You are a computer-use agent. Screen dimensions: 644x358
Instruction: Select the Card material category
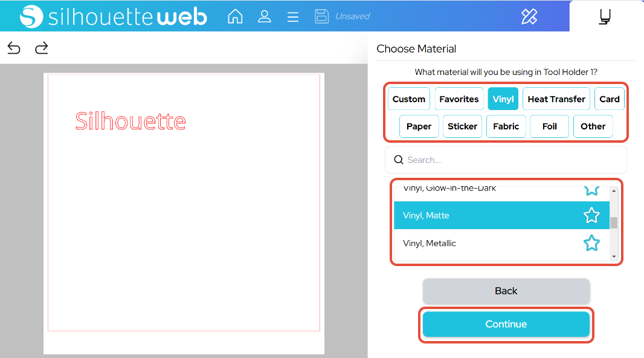pos(609,99)
